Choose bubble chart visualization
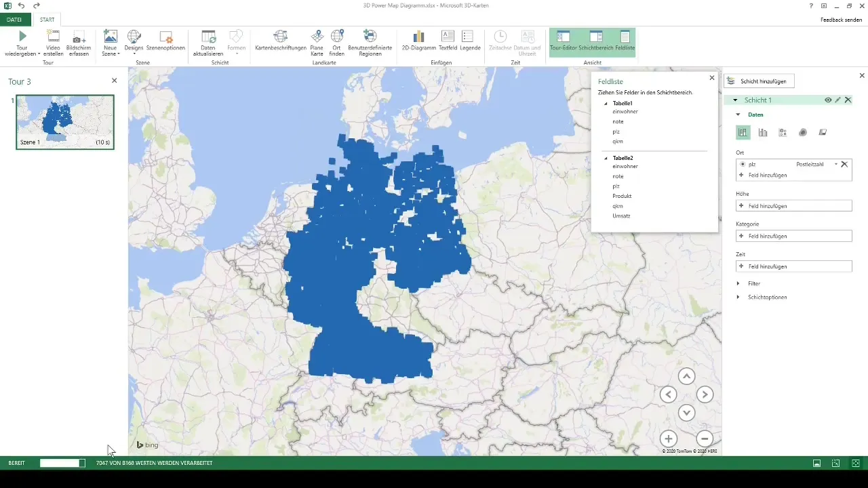 tap(783, 133)
